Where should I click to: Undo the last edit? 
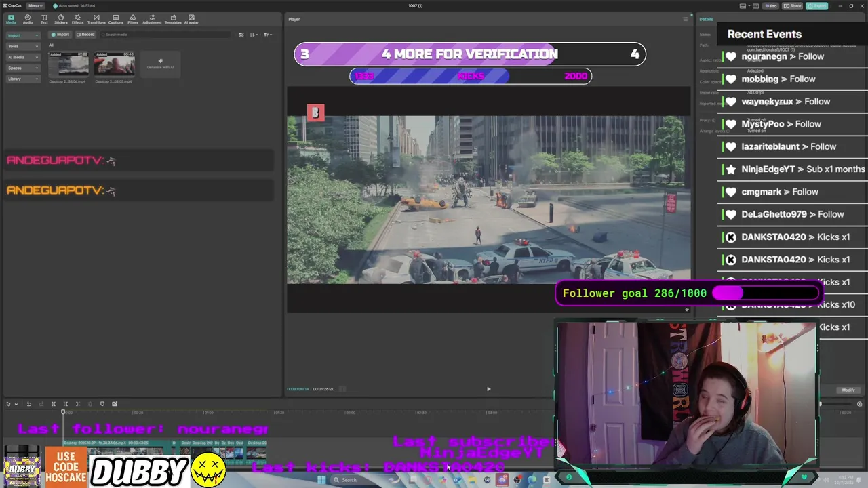(x=28, y=404)
